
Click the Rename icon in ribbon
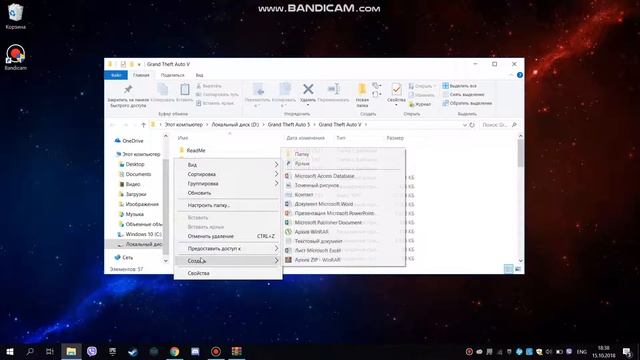333,89
